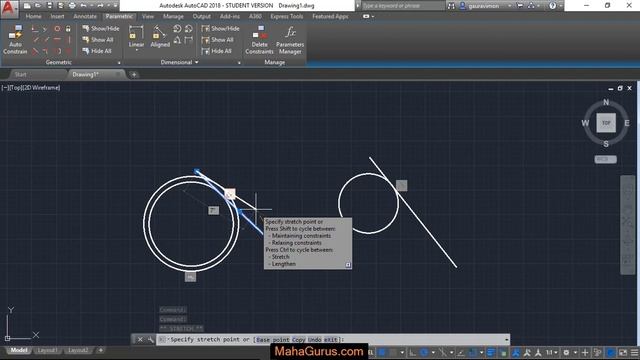Open the Parameters Manager
The width and height of the screenshot is (640, 360).
(290, 40)
